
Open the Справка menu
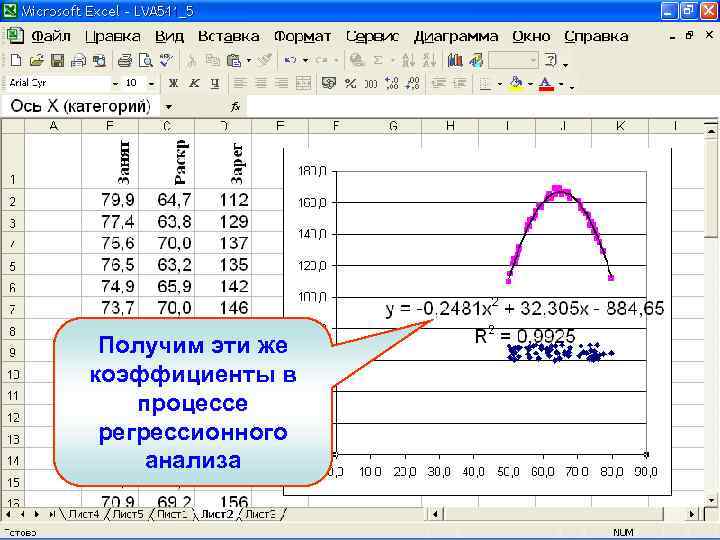click(x=596, y=36)
